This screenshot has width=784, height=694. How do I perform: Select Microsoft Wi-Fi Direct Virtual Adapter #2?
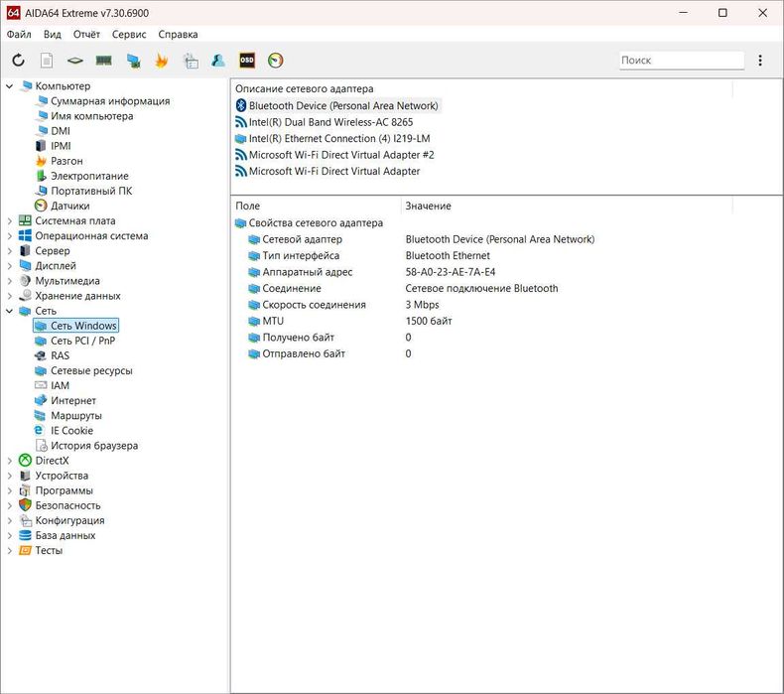coord(341,155)
